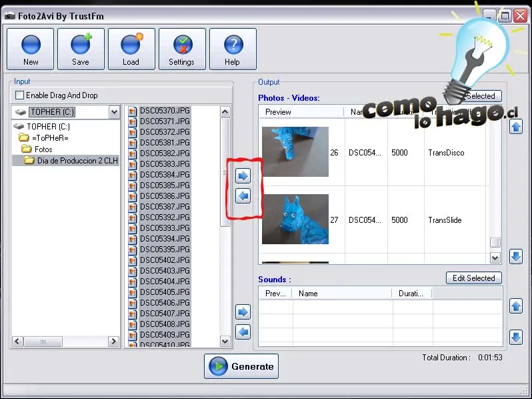Click the Save project toolbar button

click(81, 49)
